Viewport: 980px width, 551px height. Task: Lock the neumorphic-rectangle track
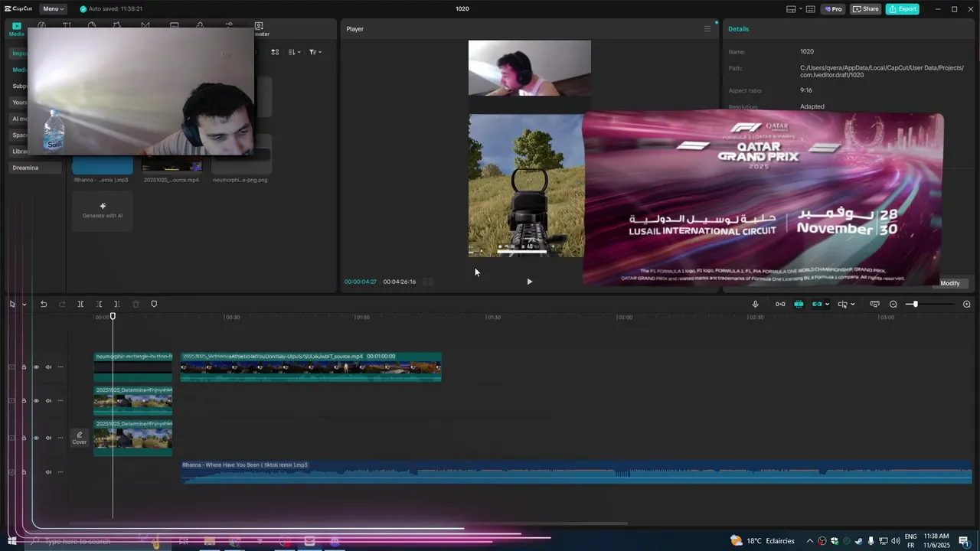(x=24, y=367)
